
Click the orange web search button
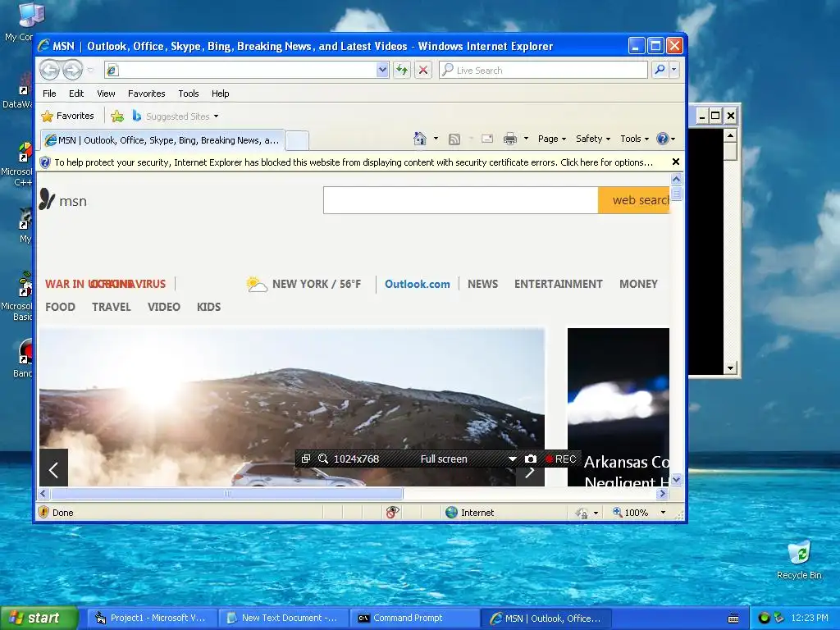point(634,200)
